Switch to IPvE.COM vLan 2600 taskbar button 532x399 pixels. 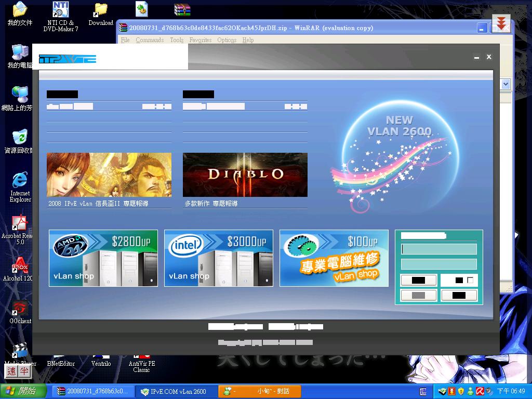coord(176,392)
